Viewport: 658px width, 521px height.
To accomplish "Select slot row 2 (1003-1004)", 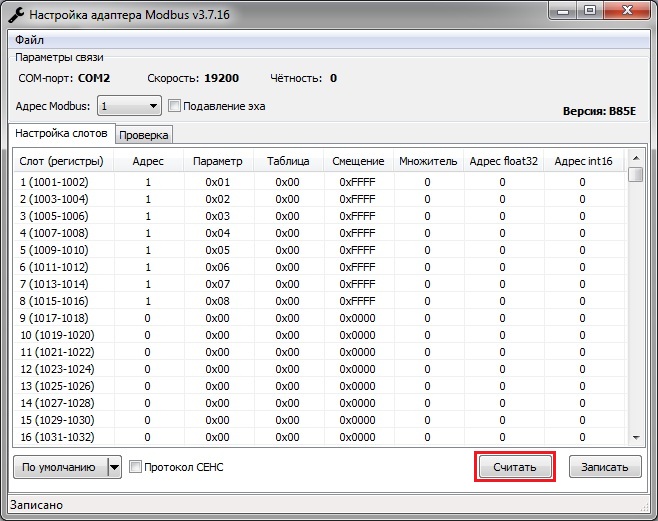I will 320,199.
